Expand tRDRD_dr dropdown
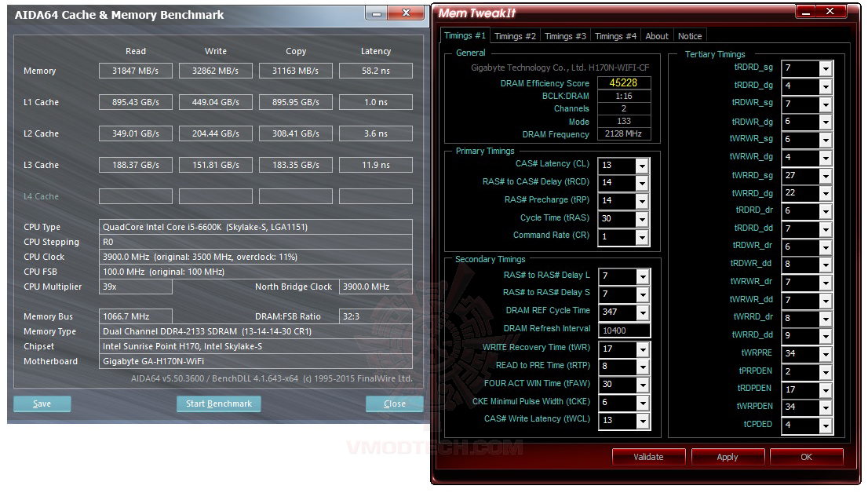 tap(826, 212)
